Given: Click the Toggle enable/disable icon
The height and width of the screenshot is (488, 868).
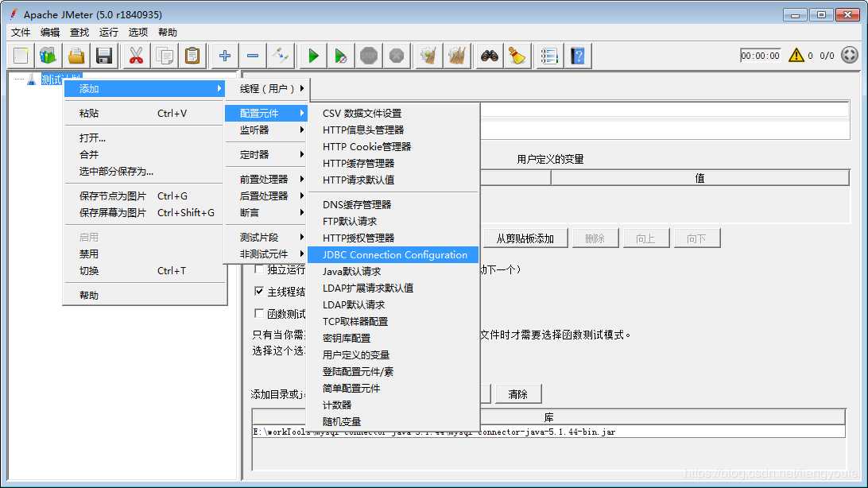Looking at the screenshot, I should point(280,56).
